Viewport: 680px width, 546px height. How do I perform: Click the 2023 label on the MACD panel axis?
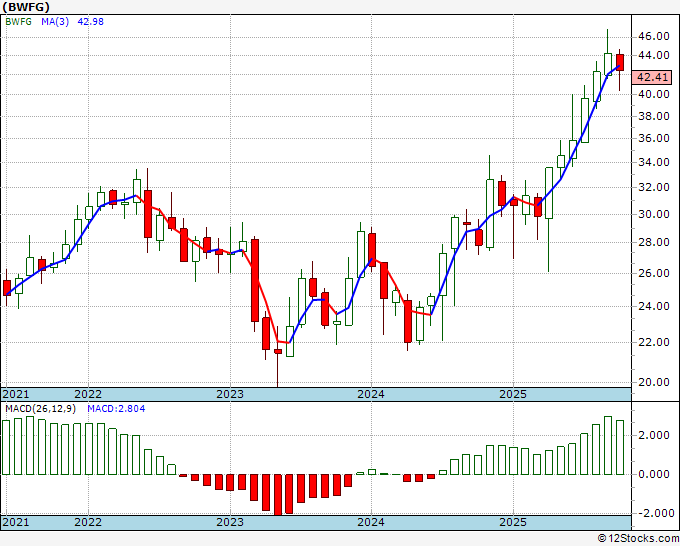[x=230, y=522]
